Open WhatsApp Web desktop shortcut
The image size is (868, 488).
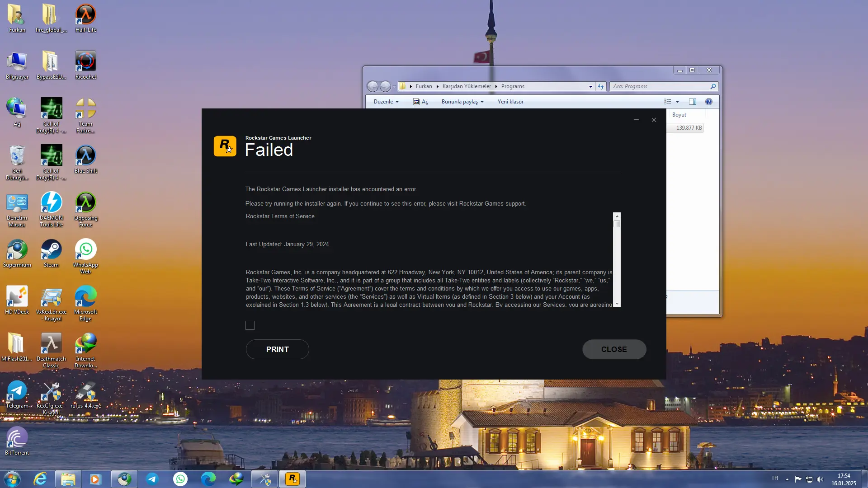coord(85,257)
